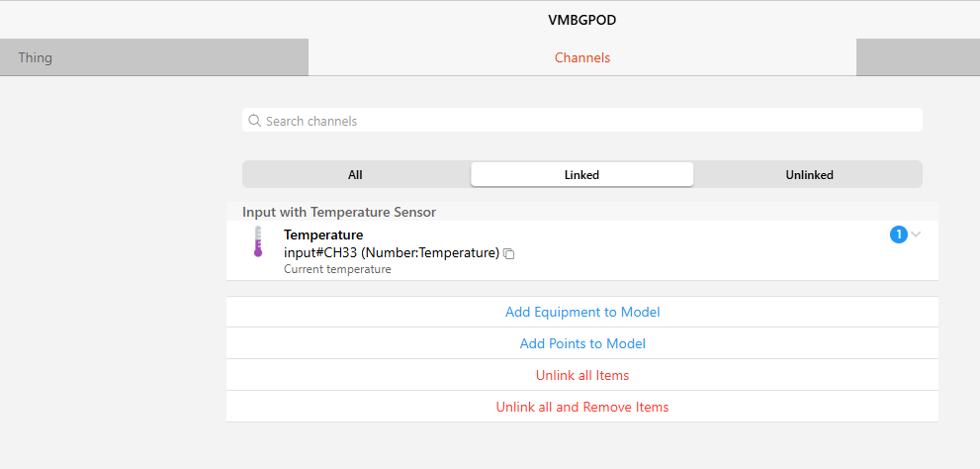Click the input#CH33 channel identifier text

[x=392, y=253]
